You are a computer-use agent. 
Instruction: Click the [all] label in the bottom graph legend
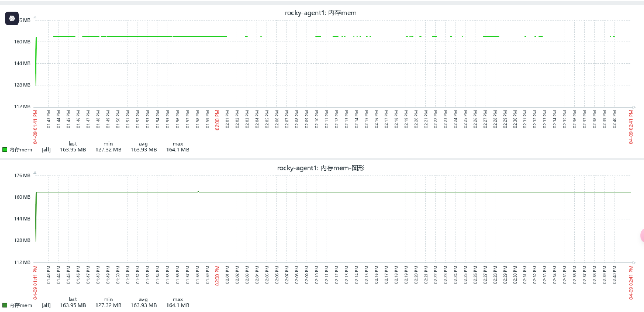click(46, 305)
